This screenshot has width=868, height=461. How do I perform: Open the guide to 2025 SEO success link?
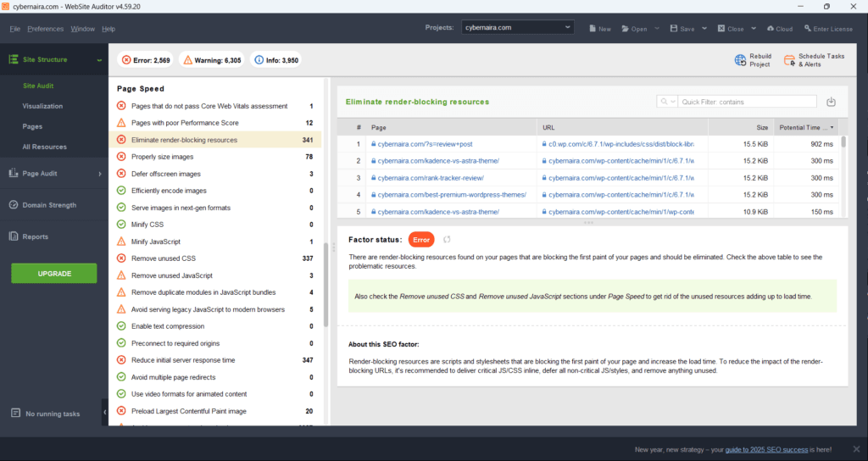pos(766,449)
